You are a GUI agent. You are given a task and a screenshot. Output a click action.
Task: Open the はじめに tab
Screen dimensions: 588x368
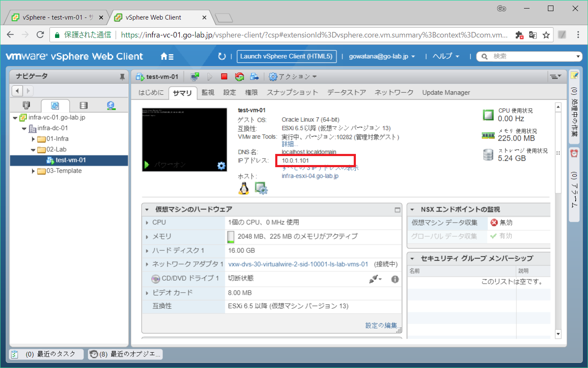[151, 93]
